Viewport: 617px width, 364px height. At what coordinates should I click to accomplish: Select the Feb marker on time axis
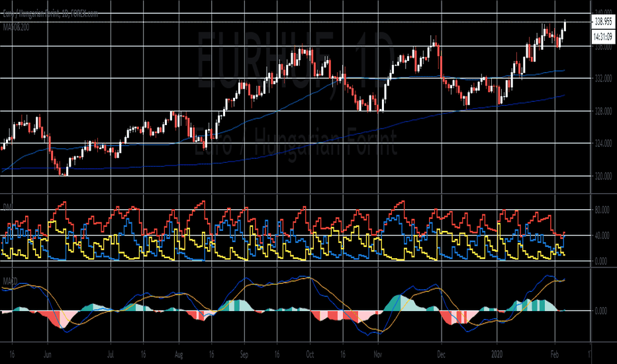point(554,355)
